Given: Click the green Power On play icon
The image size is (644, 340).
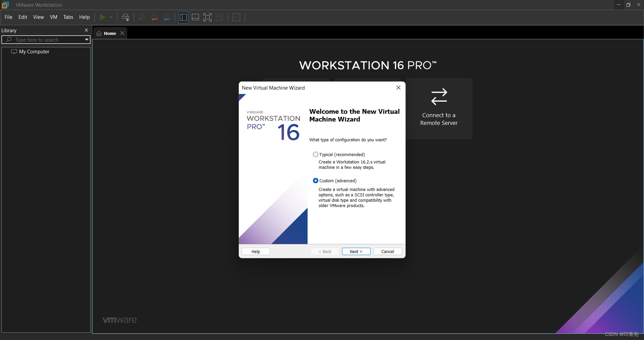Looking at the screenshot, I should [103, 17].
